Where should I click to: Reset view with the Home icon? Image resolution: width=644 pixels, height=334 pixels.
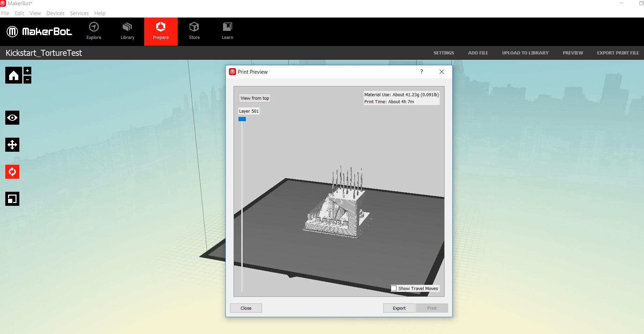coord(14,75)
